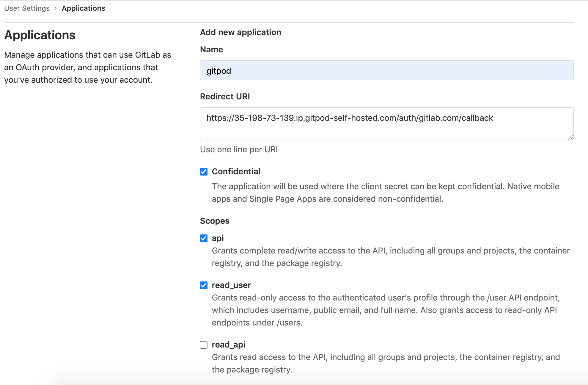Click the Applications page heading

click(x=40, y=35)
